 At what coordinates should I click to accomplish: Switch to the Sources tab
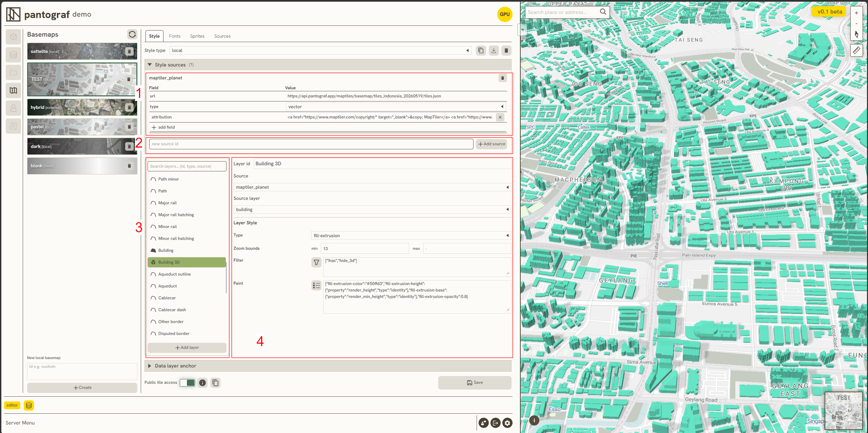[x=222, y=36]
